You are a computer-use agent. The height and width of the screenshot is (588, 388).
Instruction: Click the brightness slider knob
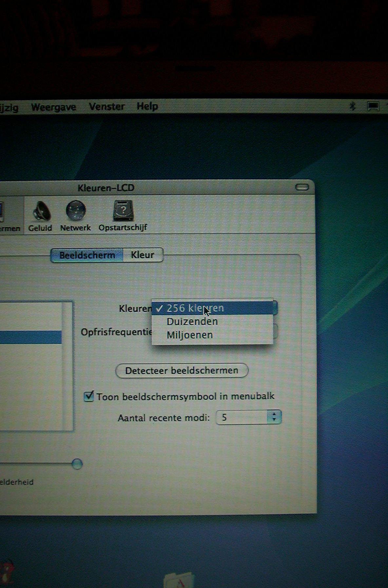(77, 464)
